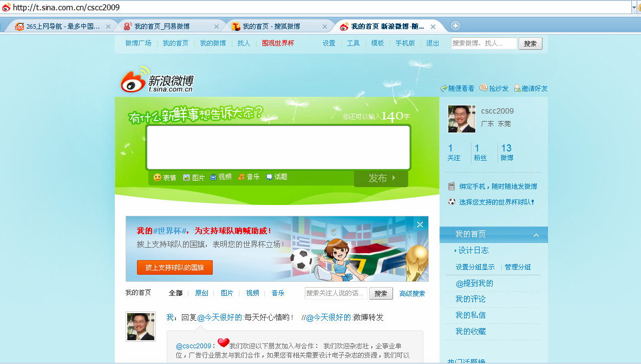Open @提到我的 mentions
Image resolution: width=641 pixels, height=364 pixels.
(x=474, y=283)
